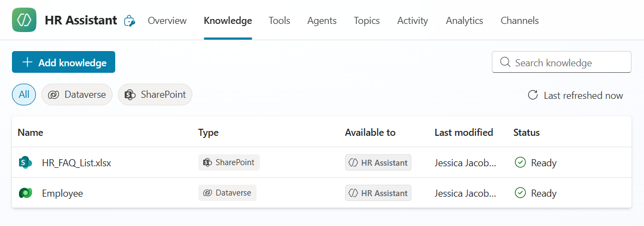Click the Ready checkmark icon in HR_FAQ_List.xlsx row
This screenshot has width=644, height=226.
(x=520, y=163)
